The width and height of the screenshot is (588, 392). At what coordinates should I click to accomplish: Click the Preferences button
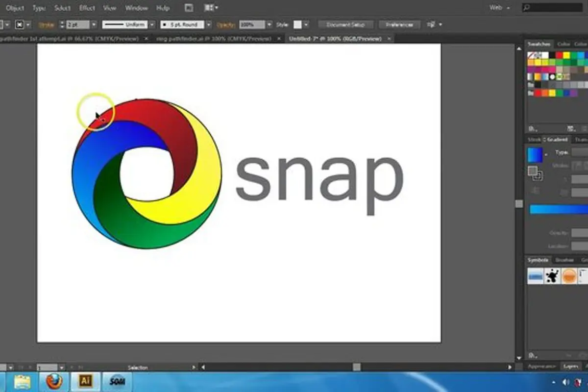point(399,24)
